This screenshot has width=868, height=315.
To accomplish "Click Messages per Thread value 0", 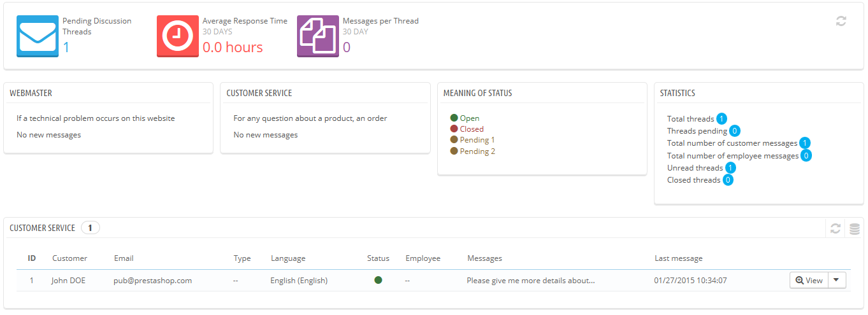I will pos(347,47).
